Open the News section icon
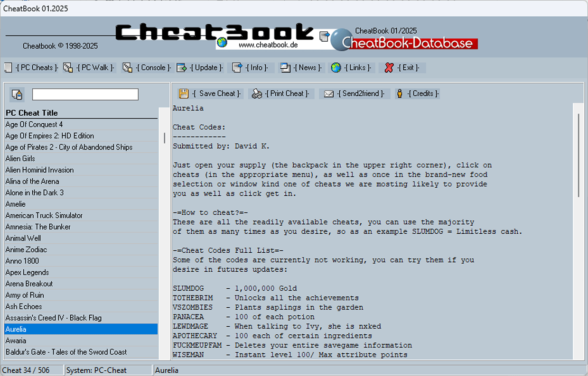The width and height of the screenshot is (588, 376). pos(285,68)
